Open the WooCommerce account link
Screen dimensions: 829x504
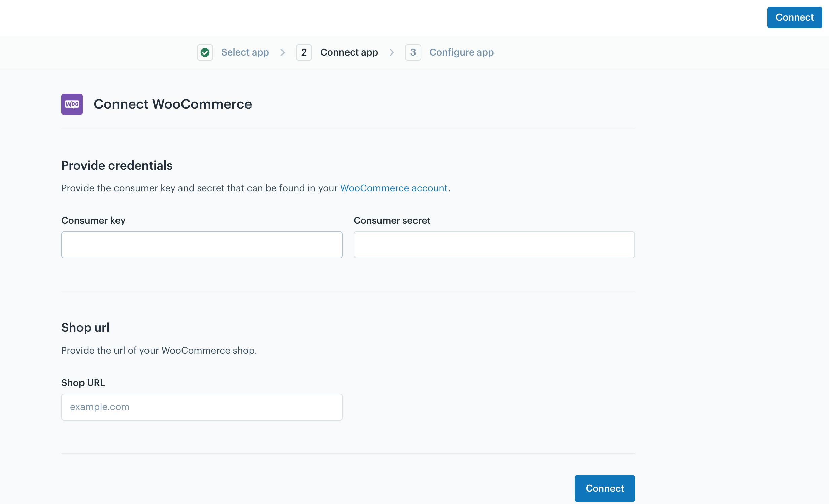coord(394,188)
